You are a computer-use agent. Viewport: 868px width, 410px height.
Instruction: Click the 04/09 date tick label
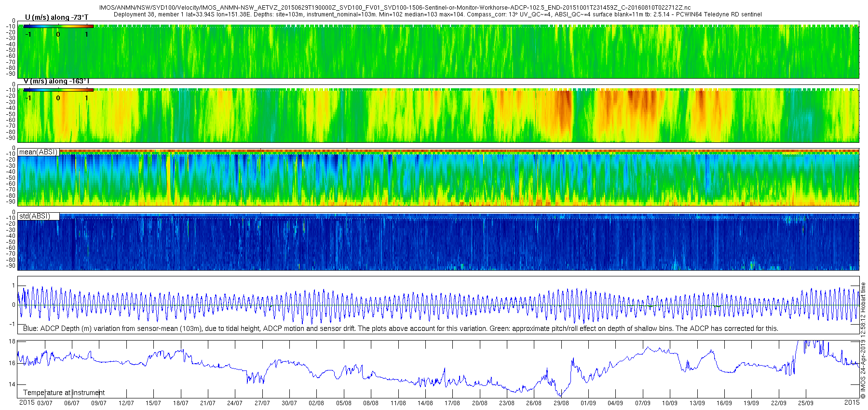point(615,403)
